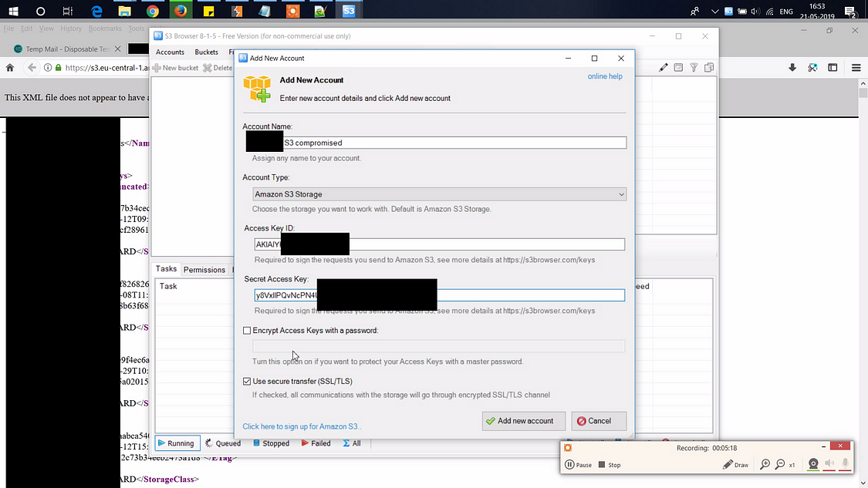Go back in Firefox
The image size is (868, 488).
pyautogui.click(x=32, y=68)
